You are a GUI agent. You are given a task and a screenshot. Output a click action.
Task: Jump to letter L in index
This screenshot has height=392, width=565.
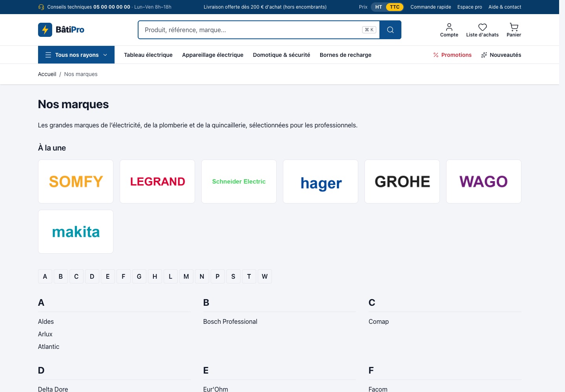pos(171,276)
